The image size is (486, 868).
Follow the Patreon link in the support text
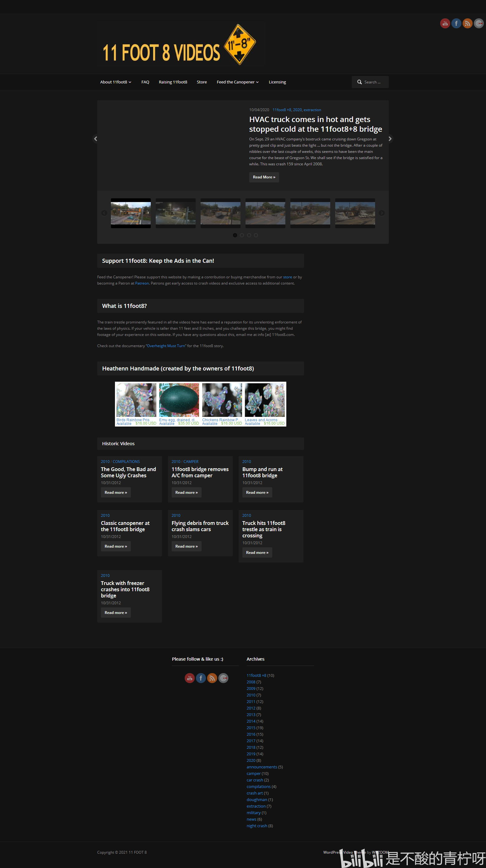click(x=142, y=283)
